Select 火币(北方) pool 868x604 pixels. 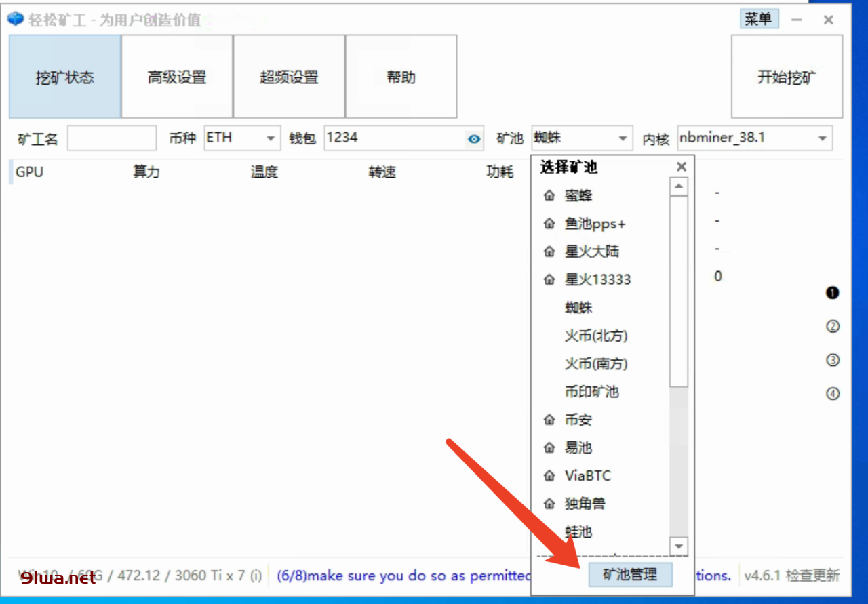pos(596,336)
